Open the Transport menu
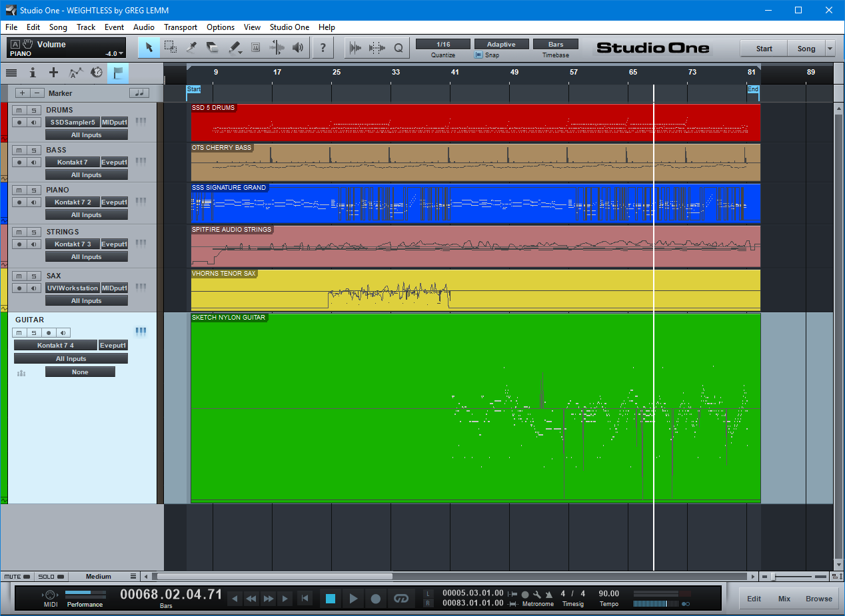Screen dimensions: 845x616 pyautogui.click(x=181, y=27)
